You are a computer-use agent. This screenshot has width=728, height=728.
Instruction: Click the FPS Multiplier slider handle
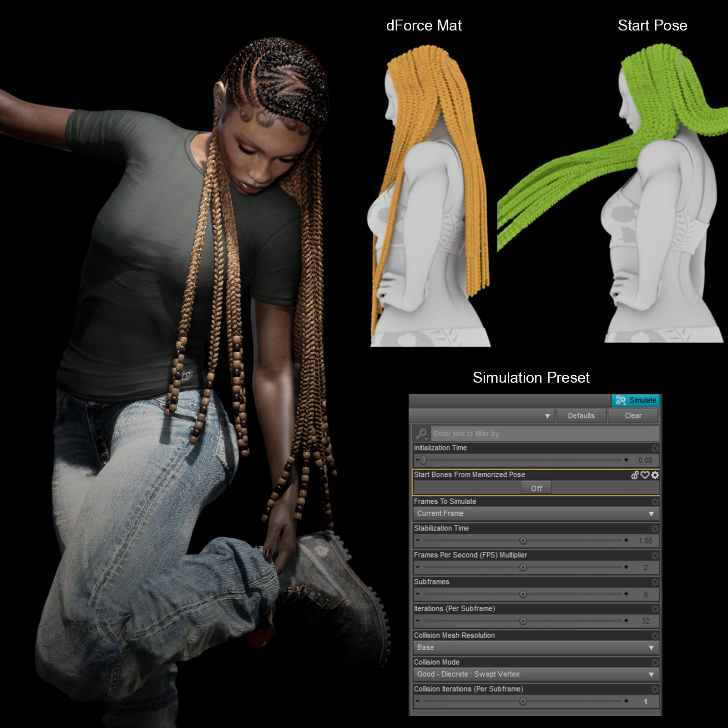point(523,567)
